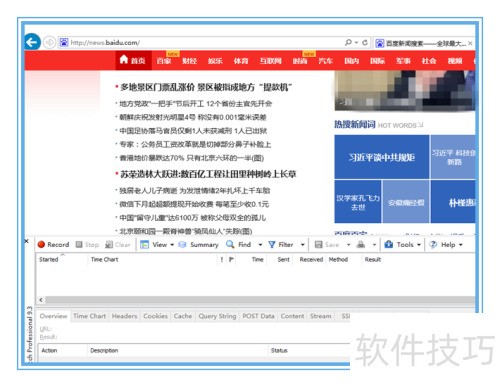Open the 财经 nav item
Viewport: 500px width, 387px height.
pyautogui.click(x=189, y=61)
